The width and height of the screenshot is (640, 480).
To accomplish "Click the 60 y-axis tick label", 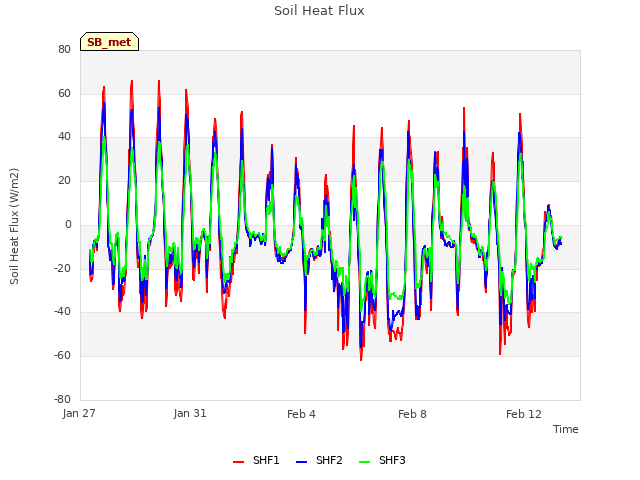I will pos(64,93).
